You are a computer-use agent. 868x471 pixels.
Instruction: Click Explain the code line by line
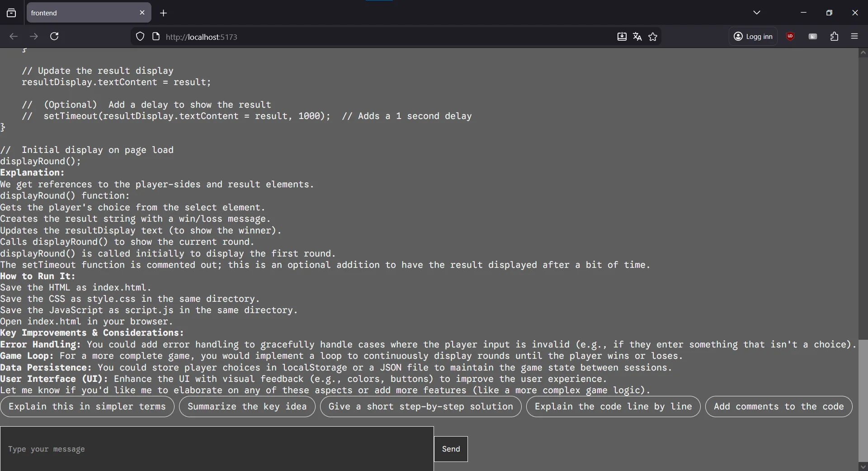point(613,406)
